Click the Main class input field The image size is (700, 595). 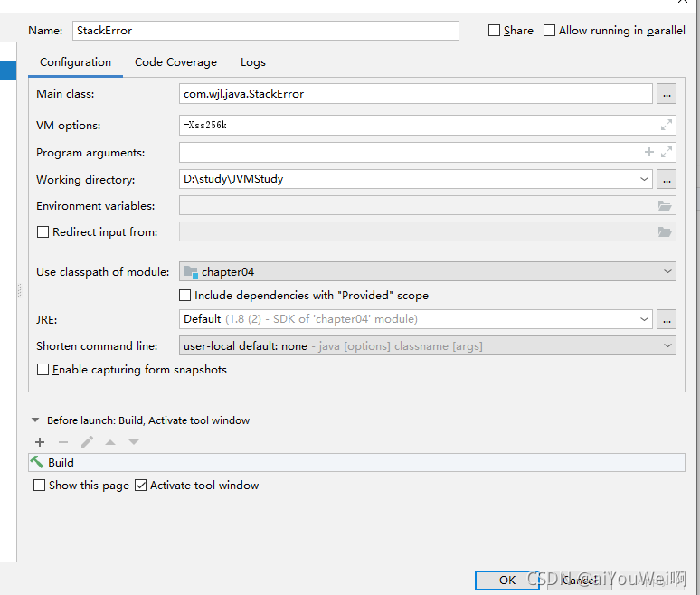416,94
